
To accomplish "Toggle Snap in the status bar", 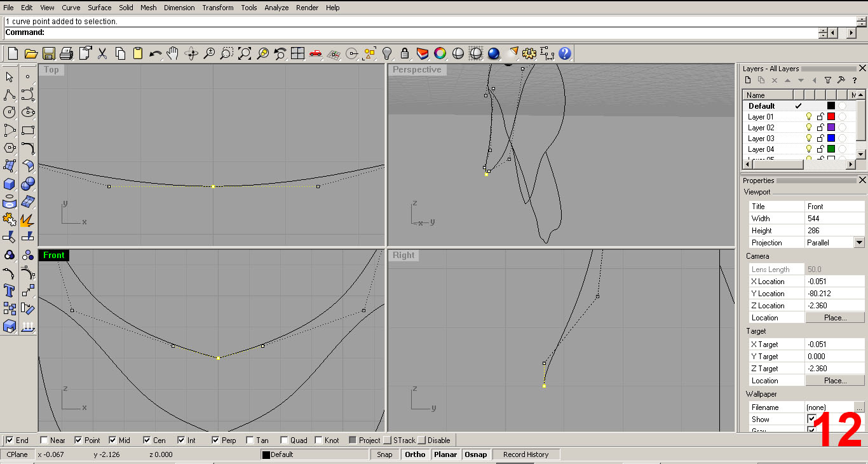I will point(384,454).
